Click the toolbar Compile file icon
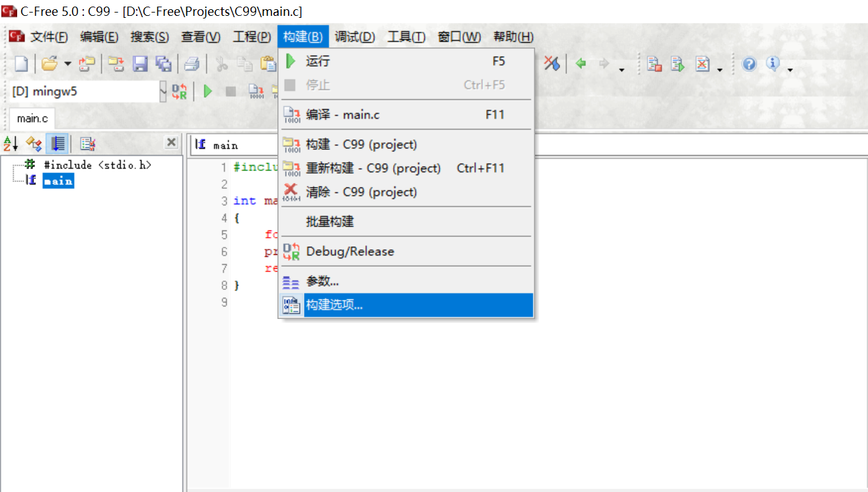Image resolution: width=868 pixels, height=492 pixels. [256, 91]
